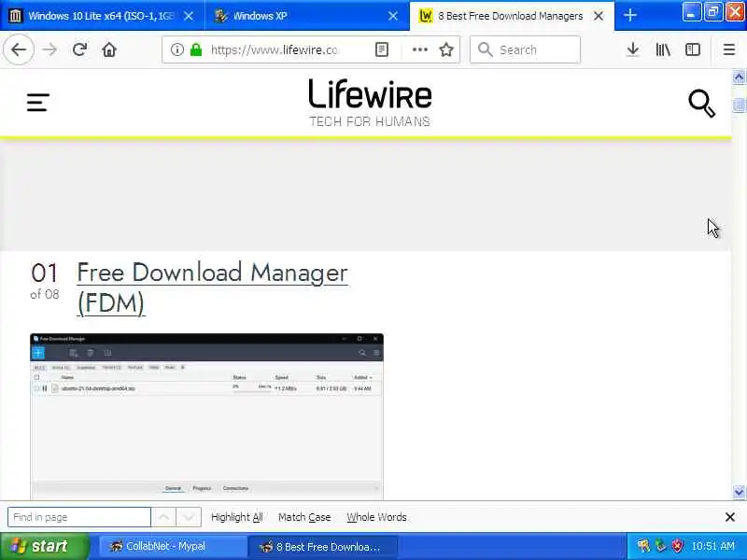Close the Windows 10 Lite tab

pyautogui.click(x=189, y=16)
